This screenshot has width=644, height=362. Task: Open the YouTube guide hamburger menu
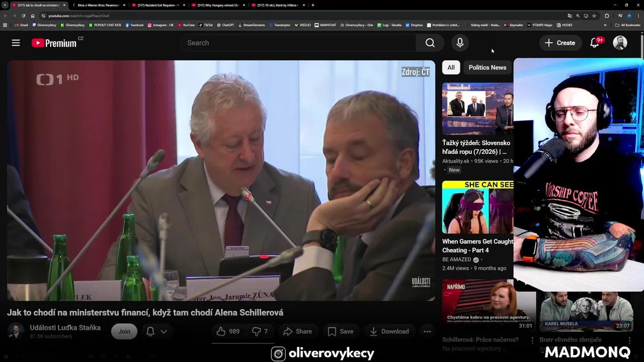(x=16, y=43)
